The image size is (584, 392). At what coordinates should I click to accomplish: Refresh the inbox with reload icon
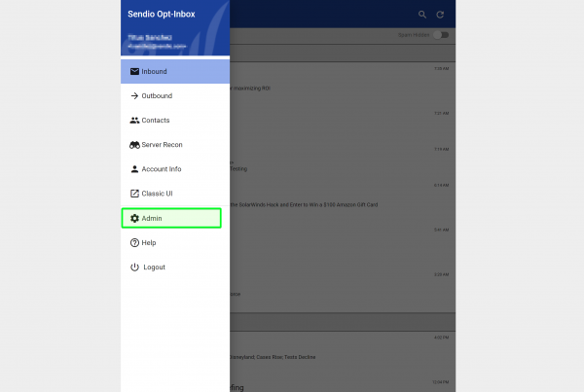[440, 15]
